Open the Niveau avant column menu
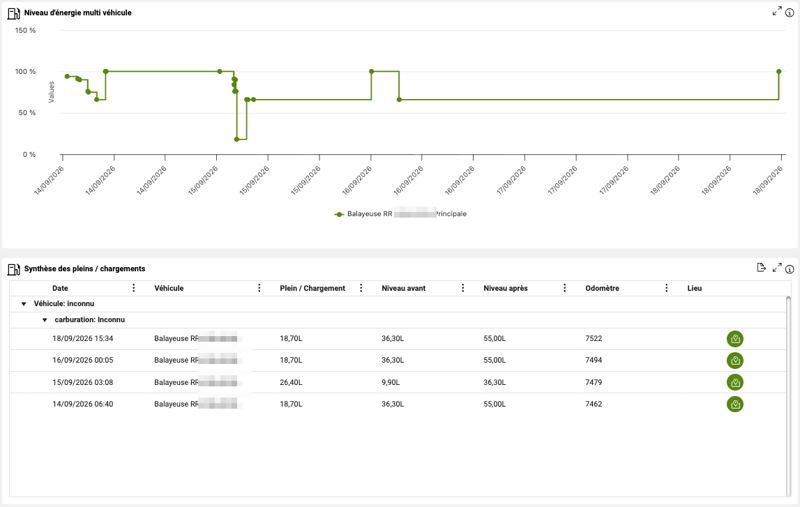The width and height of the screenshot is (800, 507). pyautogui.click(x=463, y=288)
